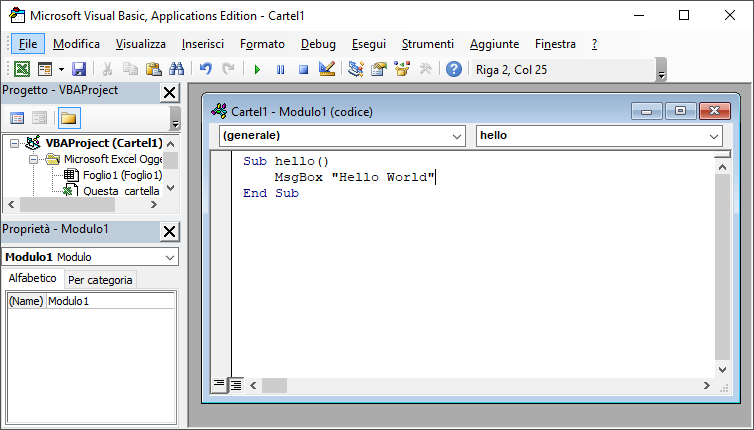
Task: Click View Code icon in project panel
Action: coord(17,118)
